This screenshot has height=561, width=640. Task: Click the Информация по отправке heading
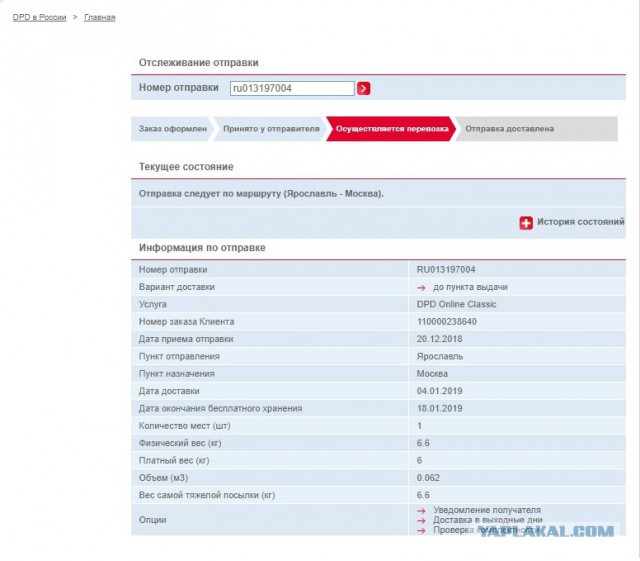pos(202,247)
